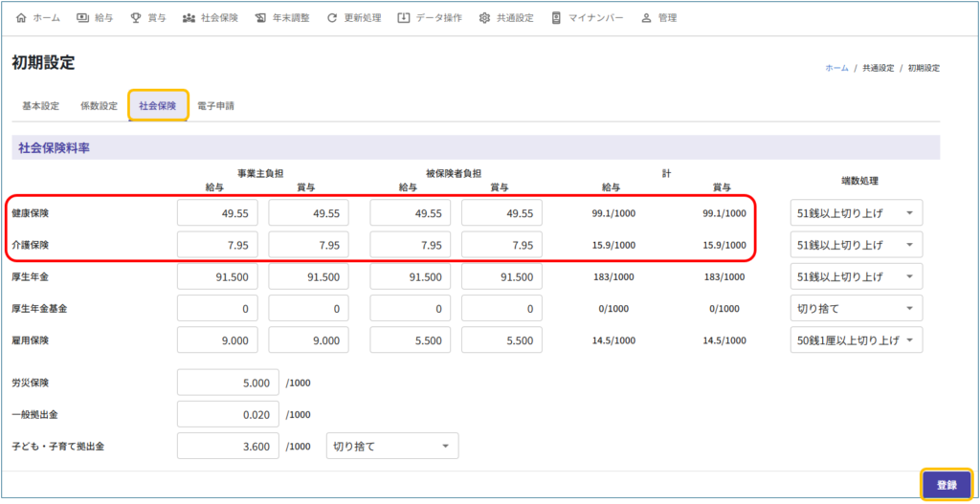Click the 労災保険 rate input field

tap(228, 383)
